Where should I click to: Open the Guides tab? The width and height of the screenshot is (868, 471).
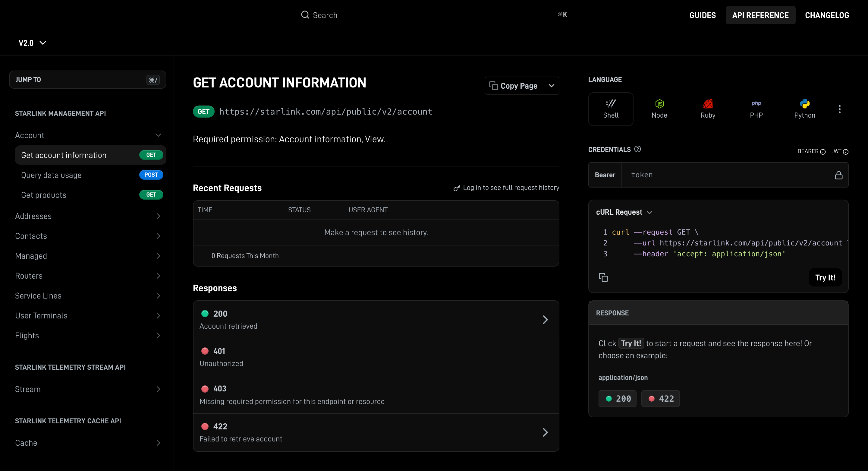pyautogui.click(x=702, y=15)
